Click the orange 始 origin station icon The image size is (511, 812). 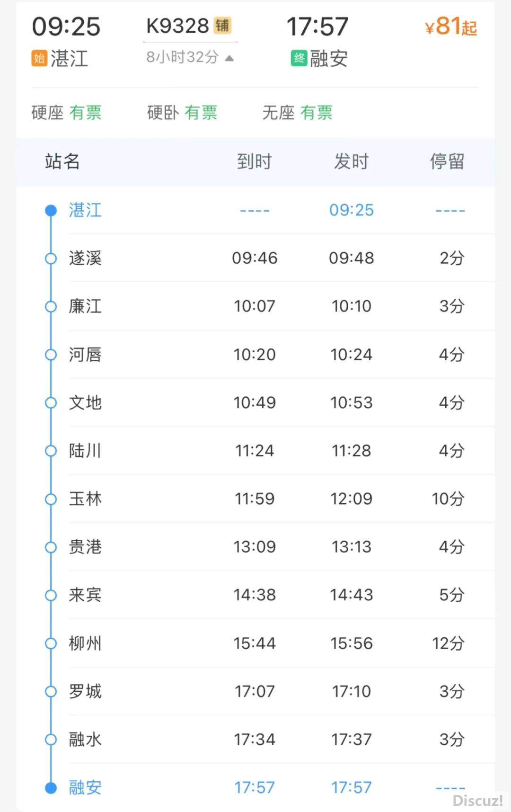39,58
